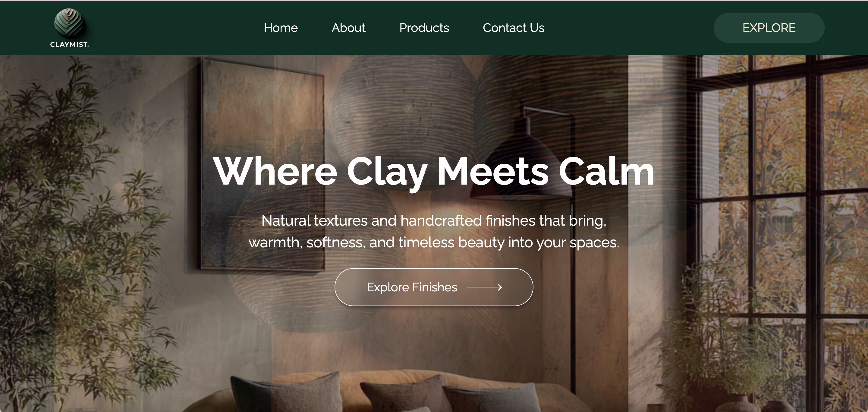
Task: Click the framed painting on the wall
Action: [x=262, y=164]
